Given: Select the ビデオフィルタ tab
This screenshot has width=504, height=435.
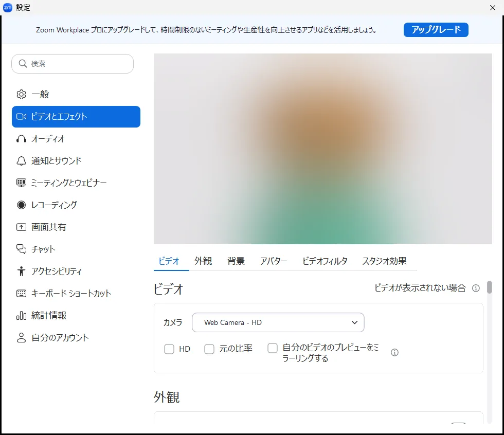Looking at the screenshot, I should (325, 261).
